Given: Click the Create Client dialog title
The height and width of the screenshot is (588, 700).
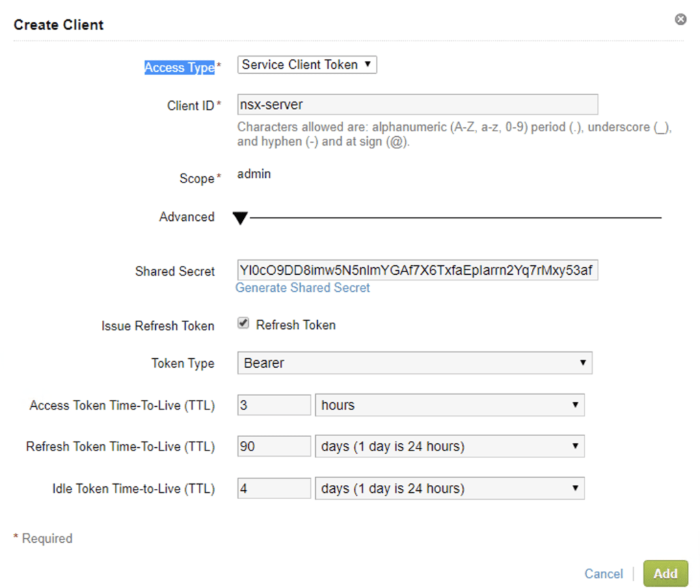Looking at the screenshot, I should (x=59, y=25).
